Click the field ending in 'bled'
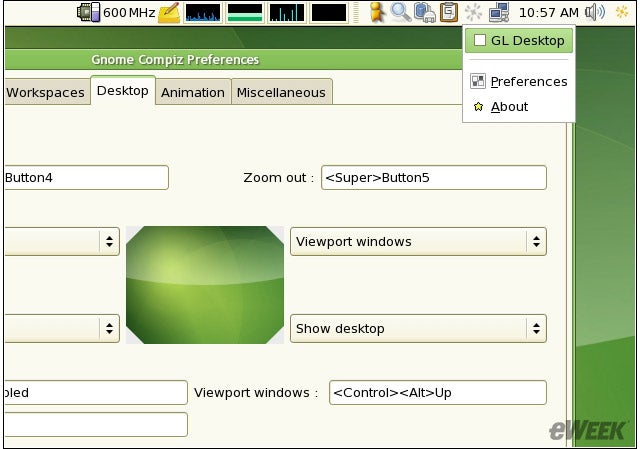Screen dimensions: 640x449 (96, 393)
